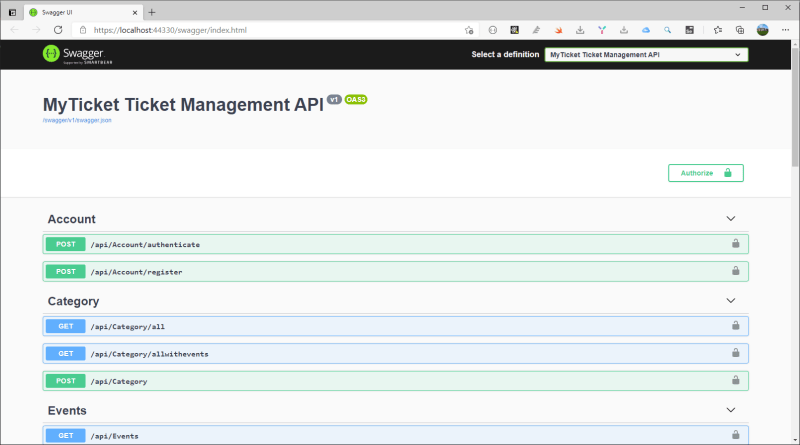
Task: Click the v1 version badge
Action: pos(334,100)
